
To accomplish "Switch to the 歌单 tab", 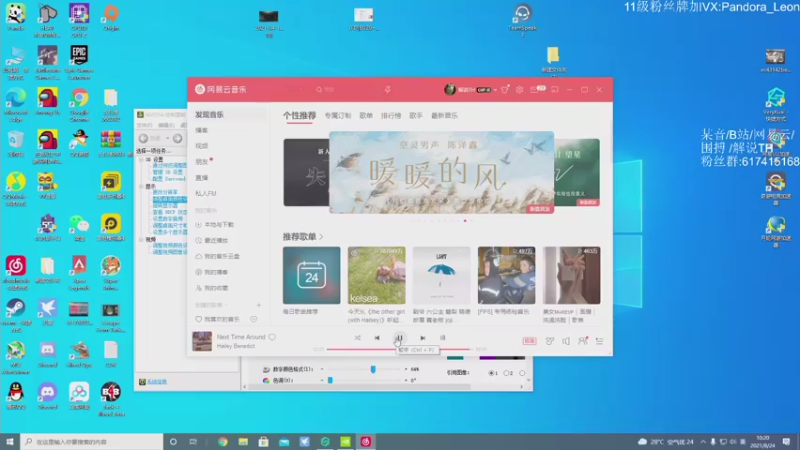I will [366, 116].
